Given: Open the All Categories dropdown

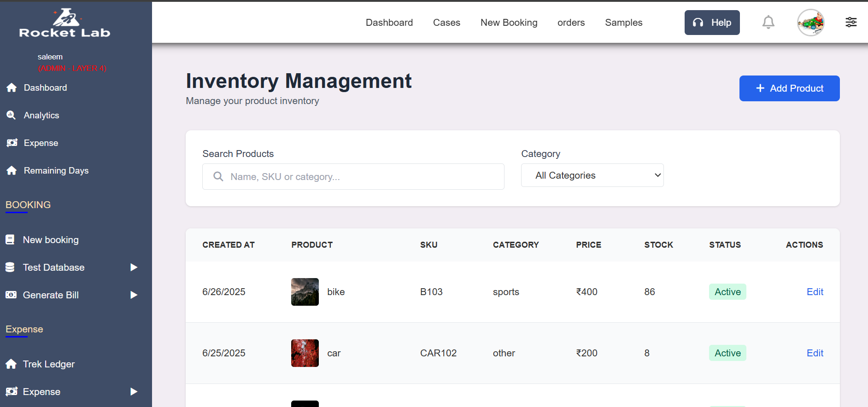Looking at the screenshot, I should (592, 175).
